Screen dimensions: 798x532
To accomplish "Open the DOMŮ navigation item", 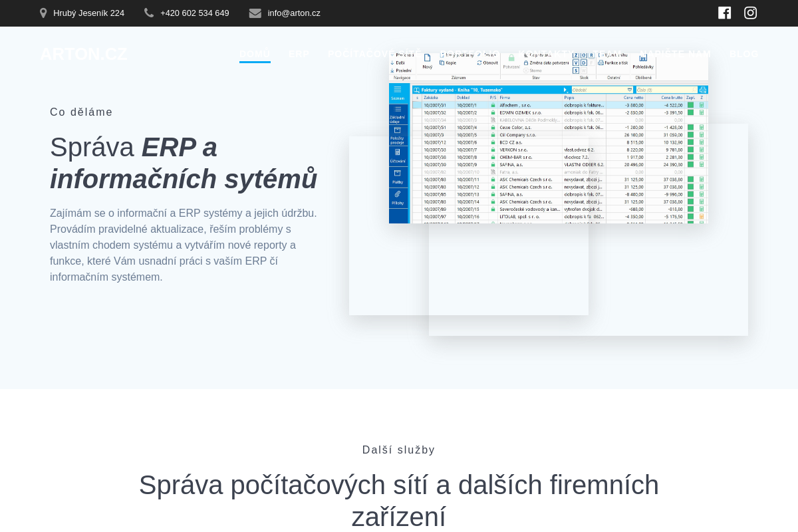I will [x=255, y=54].
